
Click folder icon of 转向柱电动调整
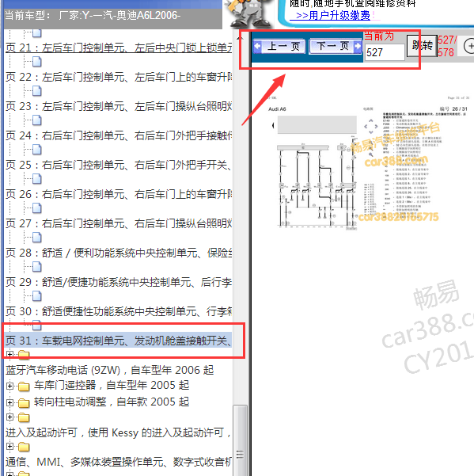24,403
